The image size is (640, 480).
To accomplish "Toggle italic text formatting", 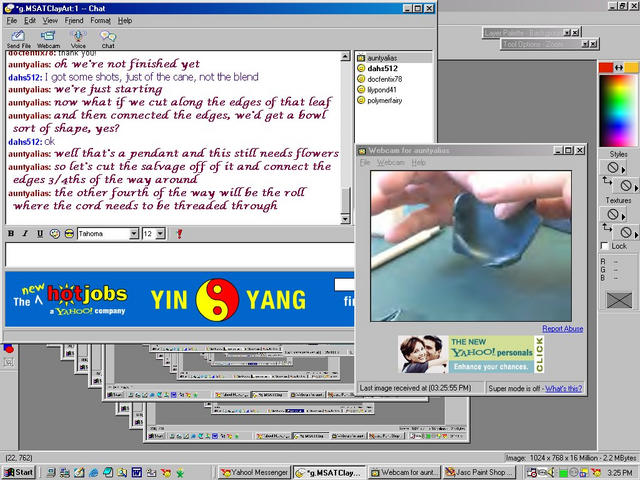I will (x=25, y=233).
